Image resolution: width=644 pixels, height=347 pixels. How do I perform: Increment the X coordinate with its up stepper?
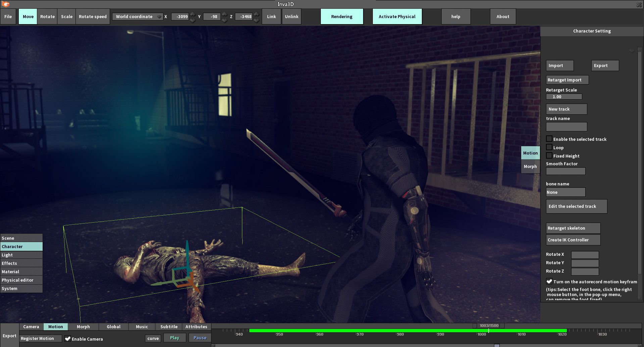click(x=193, y=14)
